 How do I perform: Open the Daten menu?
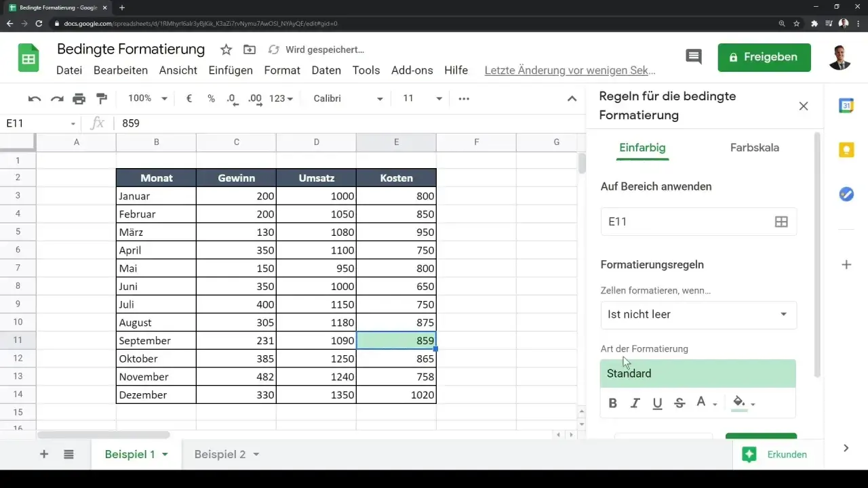pyautogui.click(x=326, y=70)
